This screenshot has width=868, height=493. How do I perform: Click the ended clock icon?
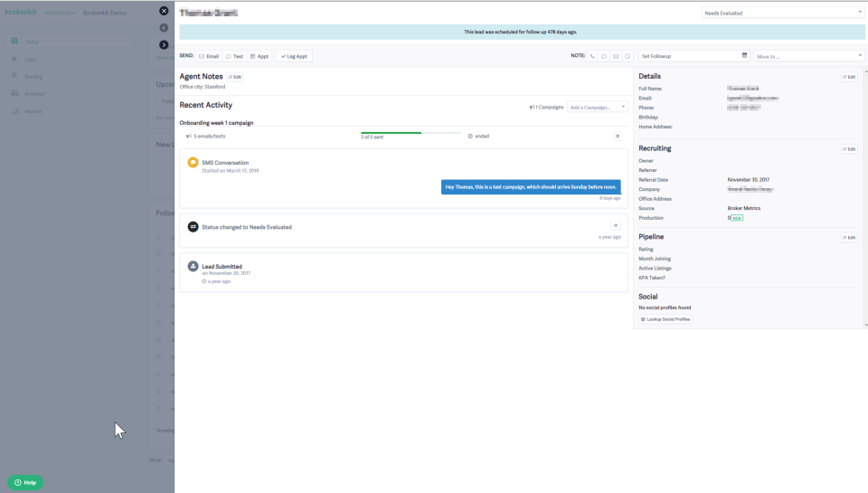(470, 137)
